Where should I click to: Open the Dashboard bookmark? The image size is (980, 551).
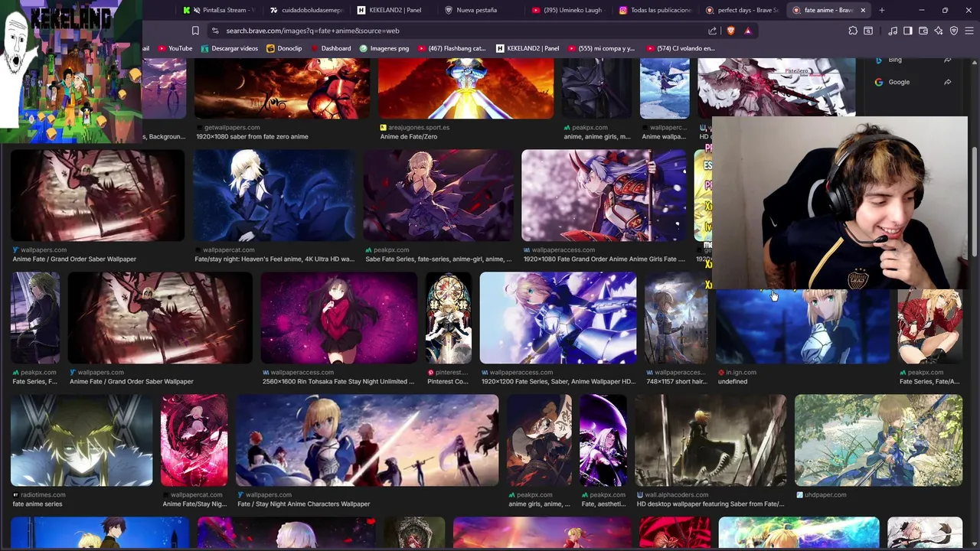[330, 48]
